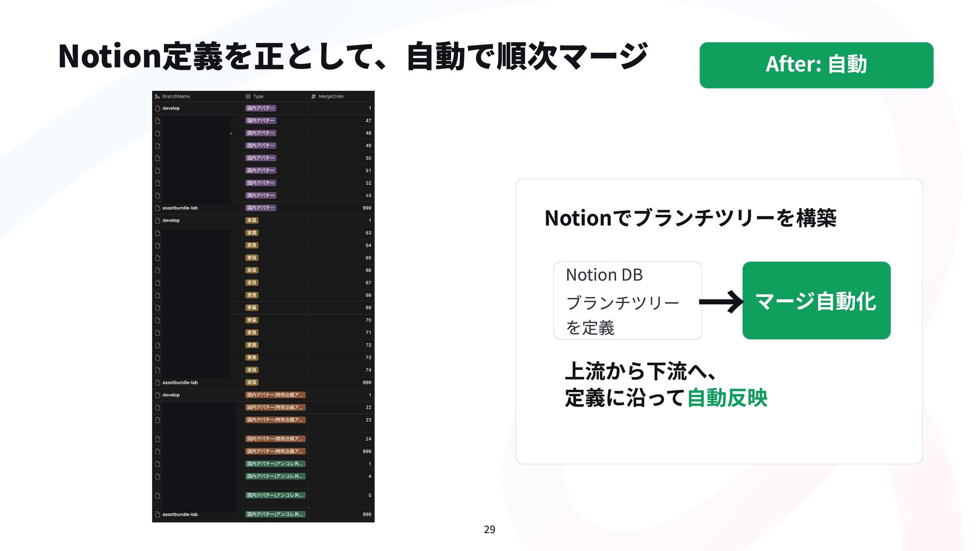Image resolution: width=980 pixels, height=551 pixels.
Task: Select page icon in MergeOrder 68 row
Action: (158, 295)
